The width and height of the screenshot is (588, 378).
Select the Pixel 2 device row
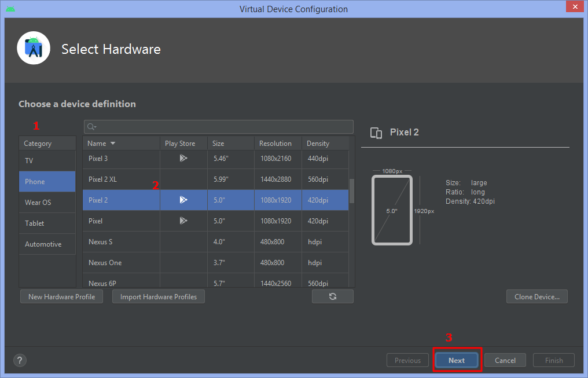point(216,200)
